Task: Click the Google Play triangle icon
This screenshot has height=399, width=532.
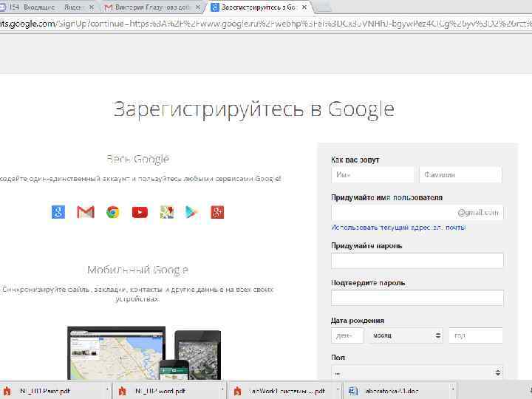Action: [191, 212]
